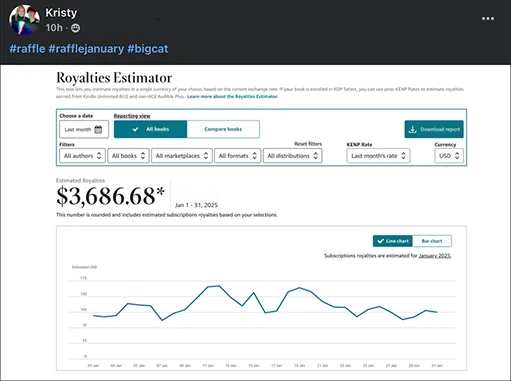Change the USD currency selector
This screenshot has width=511, height=381.
click(449, 156)
